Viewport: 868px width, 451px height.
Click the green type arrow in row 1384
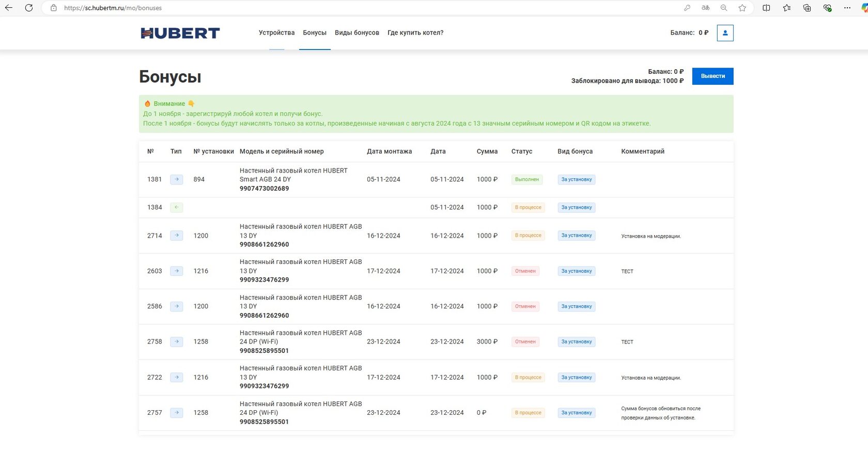177,207
